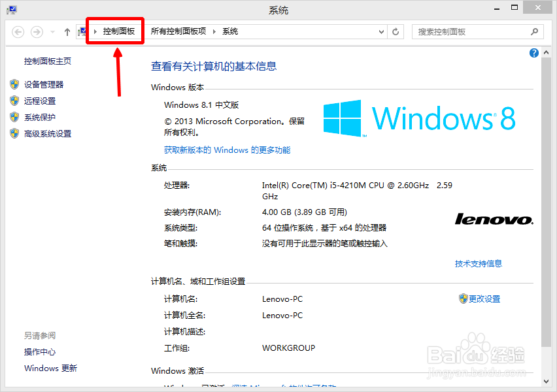Image resolution: width=557 pixels, height=392 pixels.
Task: Click the Forward navigation arrow
Action: (x=37, y=32)
